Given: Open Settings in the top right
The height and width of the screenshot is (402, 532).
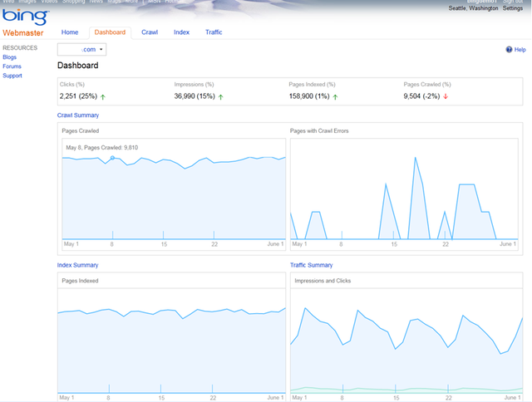Looking at the screenshot, I should coord(513,8).
